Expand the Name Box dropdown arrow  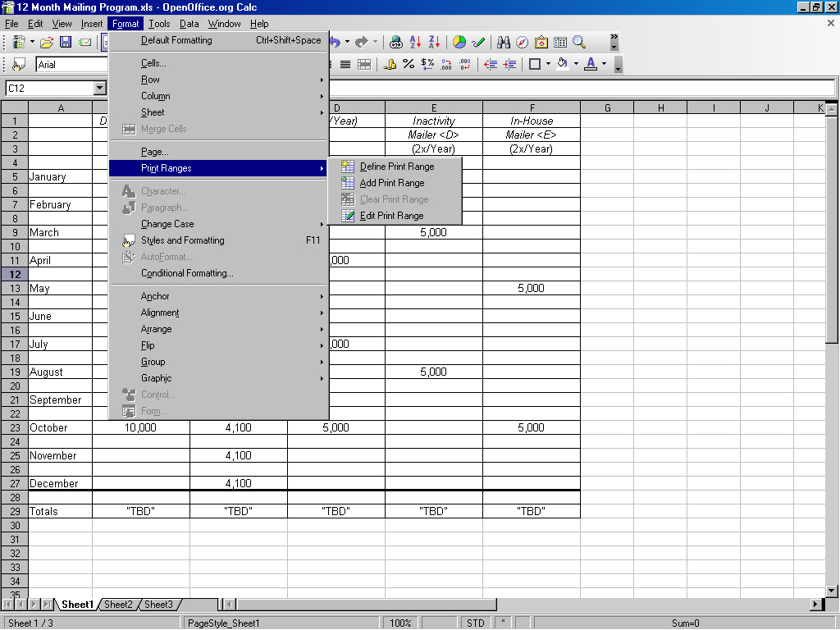tap(100, 88)
